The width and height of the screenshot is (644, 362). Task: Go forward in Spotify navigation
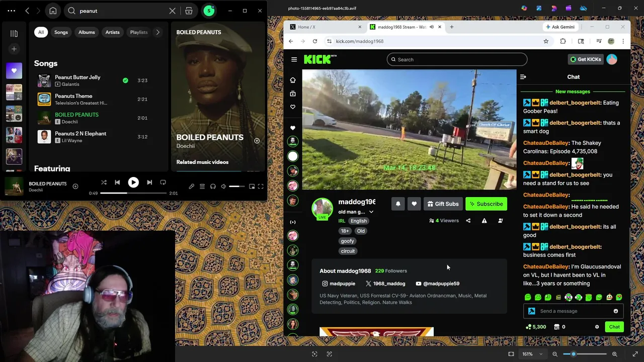point(38,11)
